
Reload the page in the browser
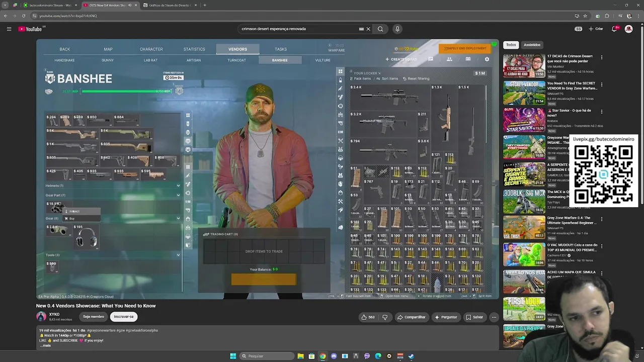24,16
